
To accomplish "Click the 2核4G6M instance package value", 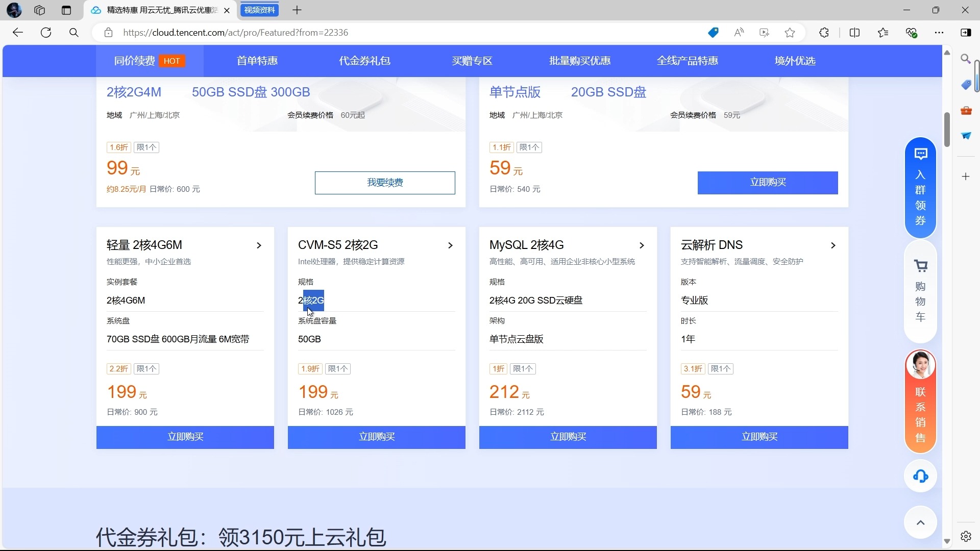I will point(126,300).
